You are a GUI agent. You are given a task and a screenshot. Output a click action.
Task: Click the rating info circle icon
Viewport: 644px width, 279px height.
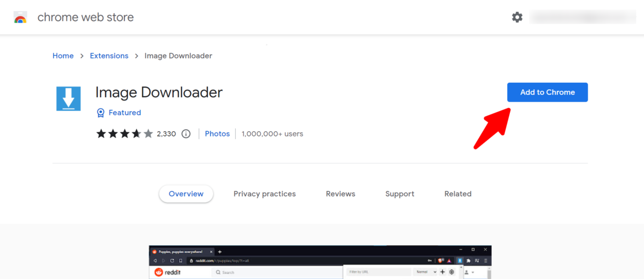click(186, 134)
